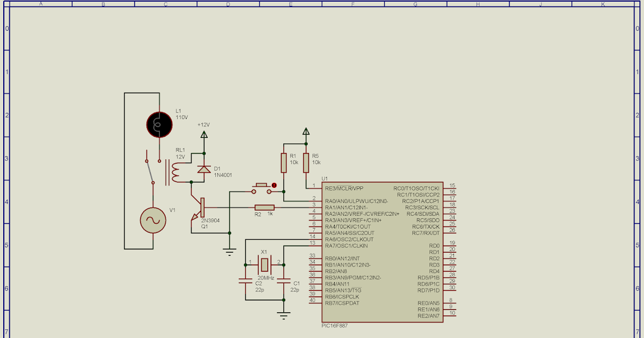Viewport: 644px width, 338px height.
Task: Select the 1N4001 diode D1
Action: pos(204,169)
